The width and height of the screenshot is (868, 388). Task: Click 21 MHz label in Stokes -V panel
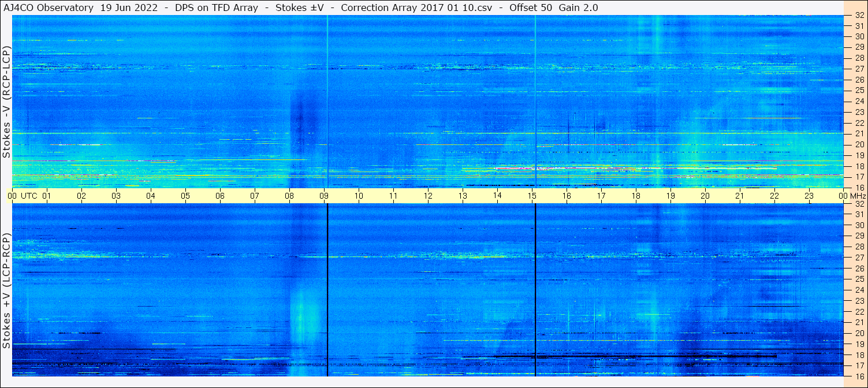(859, 133)
